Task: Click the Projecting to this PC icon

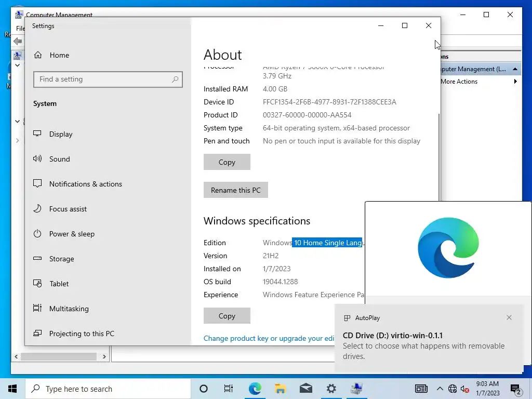Action: click(37, 333)
